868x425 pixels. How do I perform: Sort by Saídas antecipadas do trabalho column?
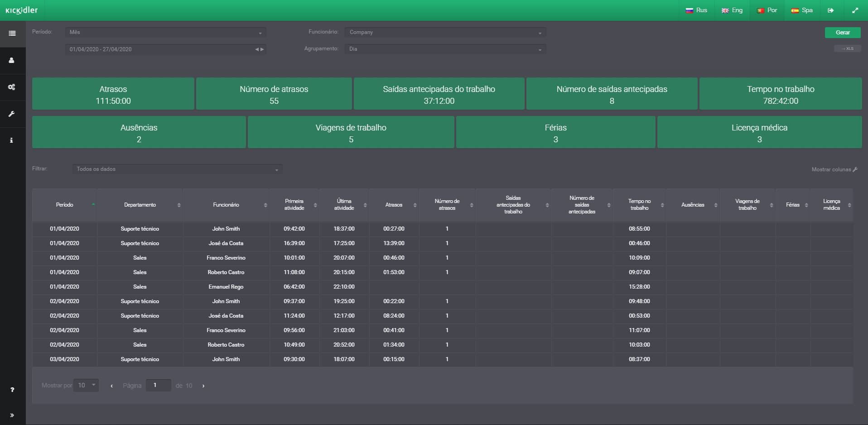pos(513,205)
